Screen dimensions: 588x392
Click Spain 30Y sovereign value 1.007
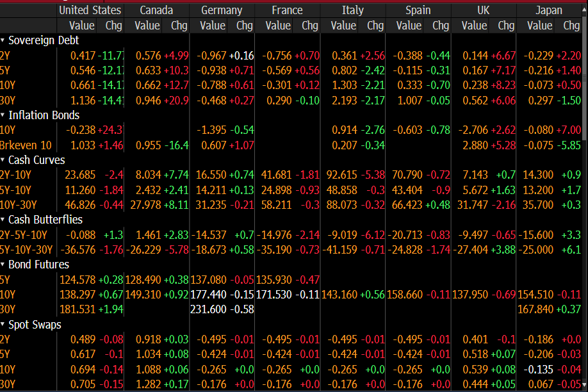click(410, 101)
